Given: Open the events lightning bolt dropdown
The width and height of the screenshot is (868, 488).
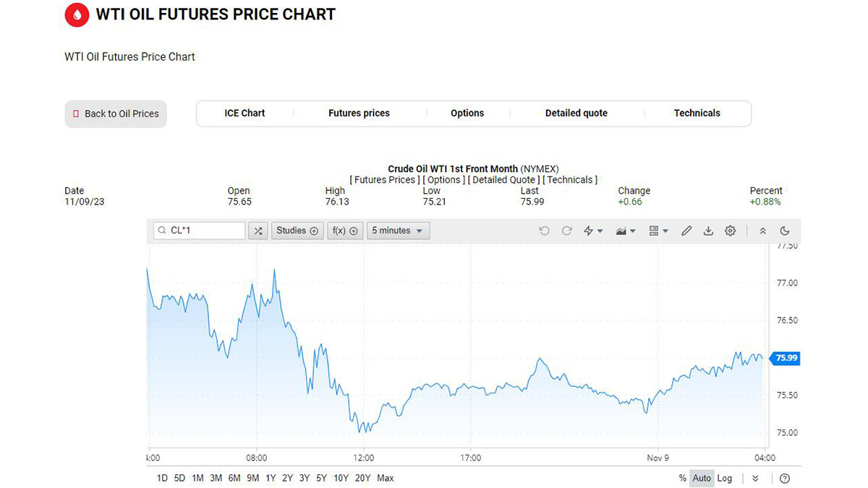Looking at the screenshot, I should tap(593, 231).
